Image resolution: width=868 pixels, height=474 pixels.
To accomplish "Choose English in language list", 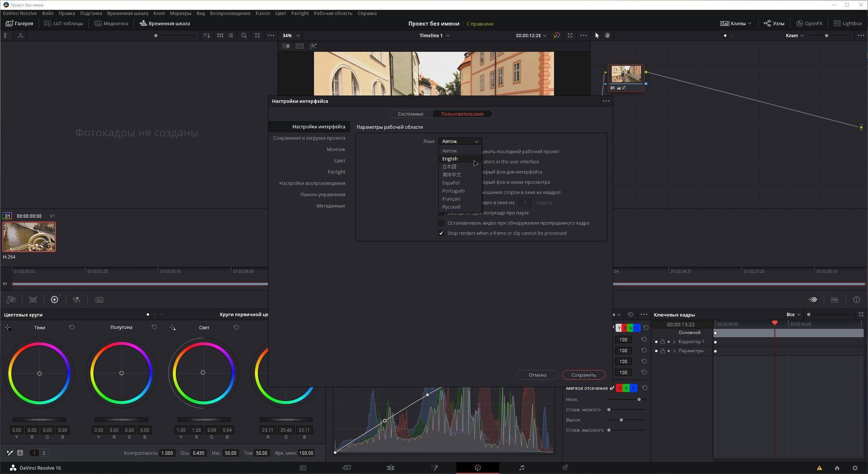I will coord(460,159).
